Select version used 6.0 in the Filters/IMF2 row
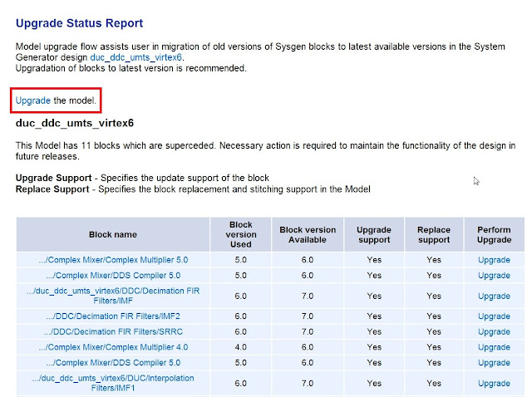 [240, 316]
